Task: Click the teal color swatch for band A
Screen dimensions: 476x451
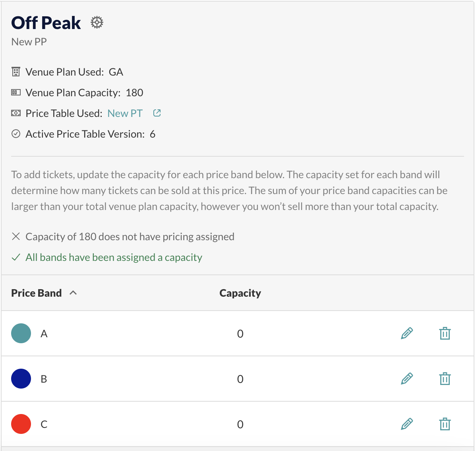Action: pyautogui.click(x=21, y=333)
